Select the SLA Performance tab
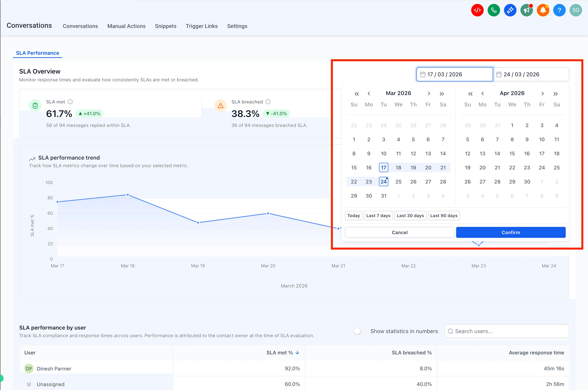588x390 pixels. pyautogui.click(x=38, y=53)
